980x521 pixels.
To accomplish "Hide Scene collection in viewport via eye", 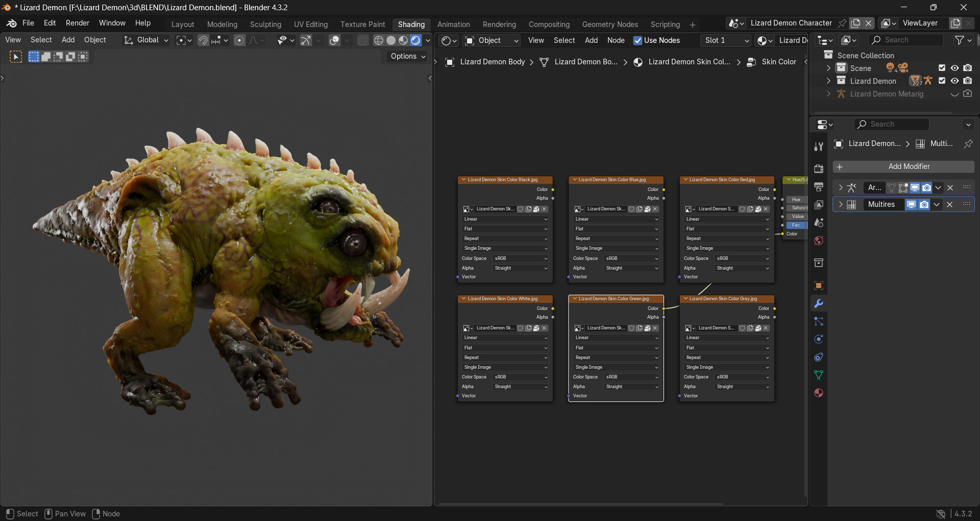I will [x=954, y=68].
